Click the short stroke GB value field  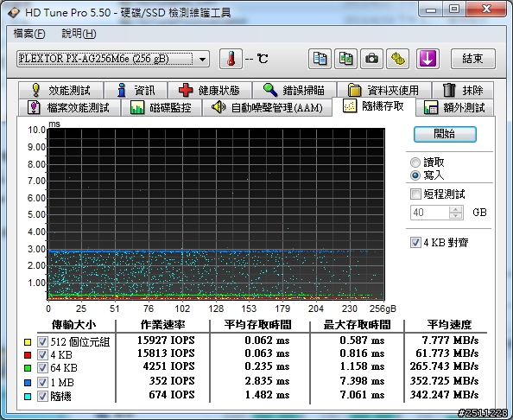click(x=429, y=213)
